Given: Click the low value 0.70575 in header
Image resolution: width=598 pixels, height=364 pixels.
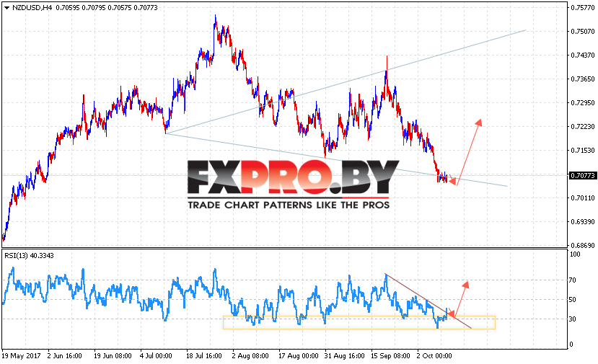Looking at the screenshot, I should [x=119, y=8].
